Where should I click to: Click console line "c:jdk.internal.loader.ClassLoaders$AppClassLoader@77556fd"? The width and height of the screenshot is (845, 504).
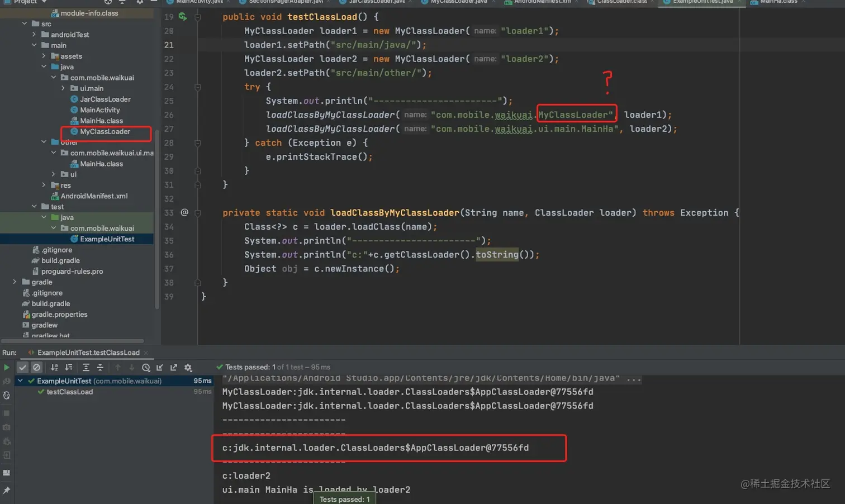(376, 448)
